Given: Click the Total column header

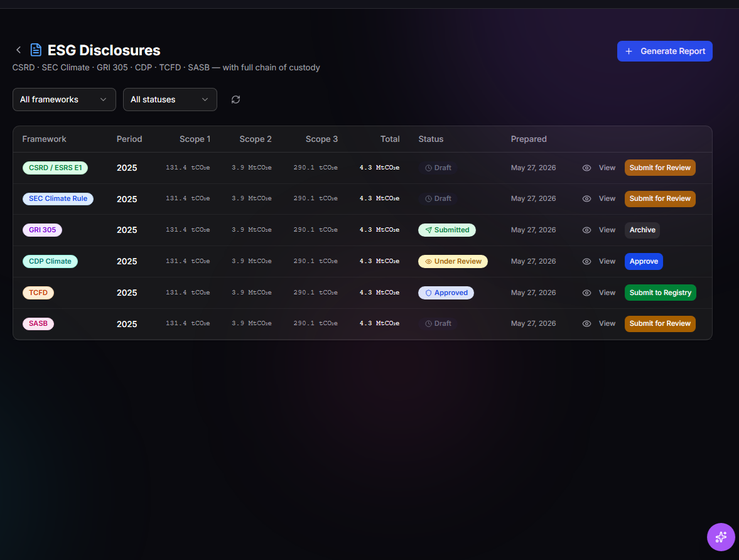Looking at the screenshot, I should (x=390, y=139).
